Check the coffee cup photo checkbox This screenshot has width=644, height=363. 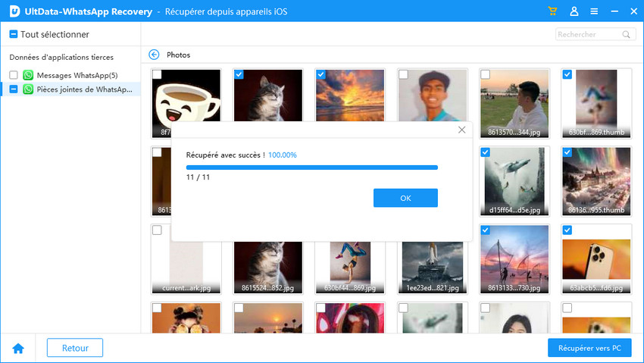point(157,74)
